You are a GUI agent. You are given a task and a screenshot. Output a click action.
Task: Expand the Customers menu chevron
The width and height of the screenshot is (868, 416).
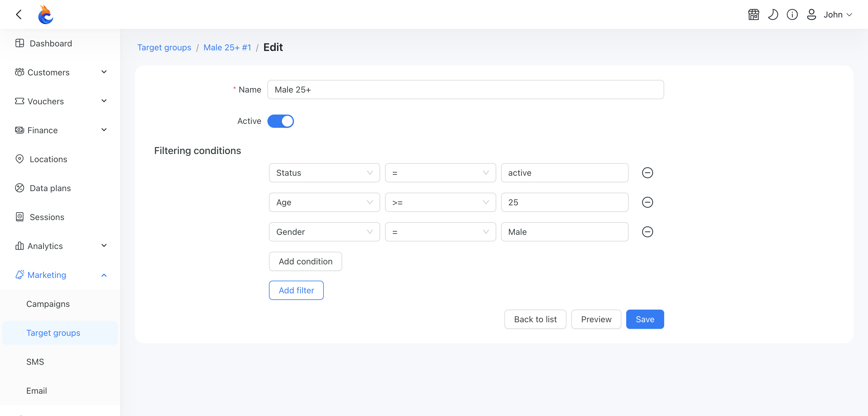(104, 72)
